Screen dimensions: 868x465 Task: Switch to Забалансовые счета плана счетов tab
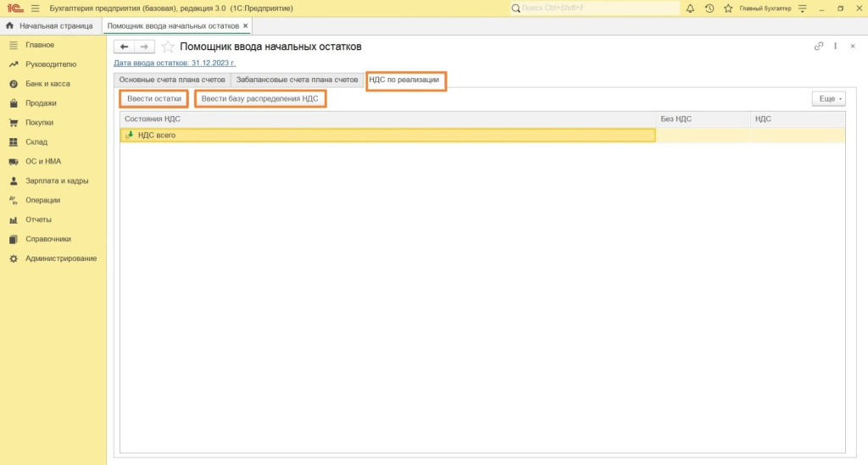pyautogui.click(x=297, y=80)
